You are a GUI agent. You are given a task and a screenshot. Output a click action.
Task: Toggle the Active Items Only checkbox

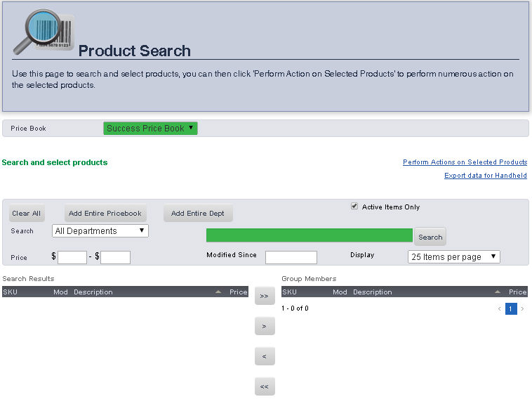[x=354, y=207]
